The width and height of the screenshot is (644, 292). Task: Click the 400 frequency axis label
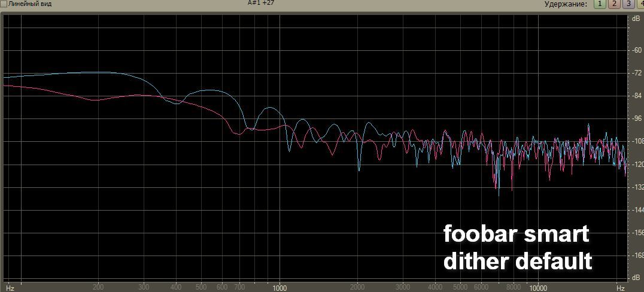click(x=176, y=288)
